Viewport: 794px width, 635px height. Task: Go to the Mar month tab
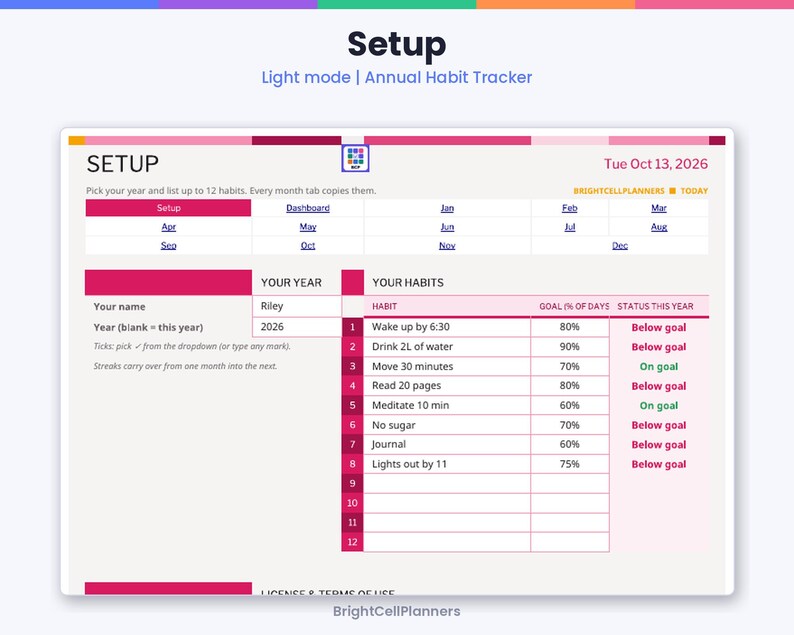[x=659, y=208]
